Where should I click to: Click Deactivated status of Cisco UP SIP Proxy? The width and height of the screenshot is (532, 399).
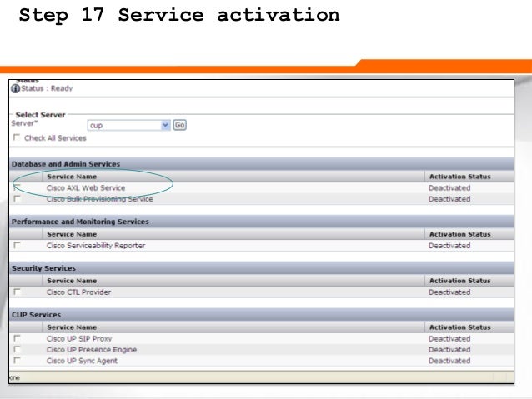coord(449,339)
